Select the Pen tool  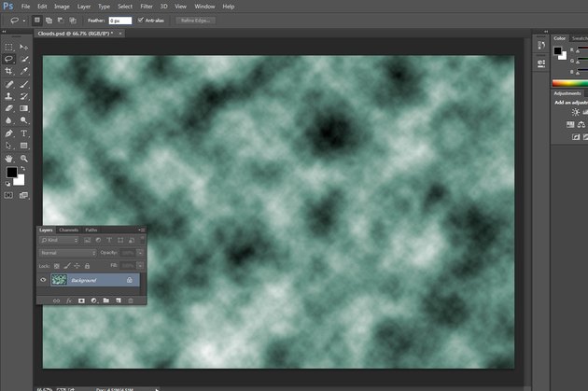8,133
